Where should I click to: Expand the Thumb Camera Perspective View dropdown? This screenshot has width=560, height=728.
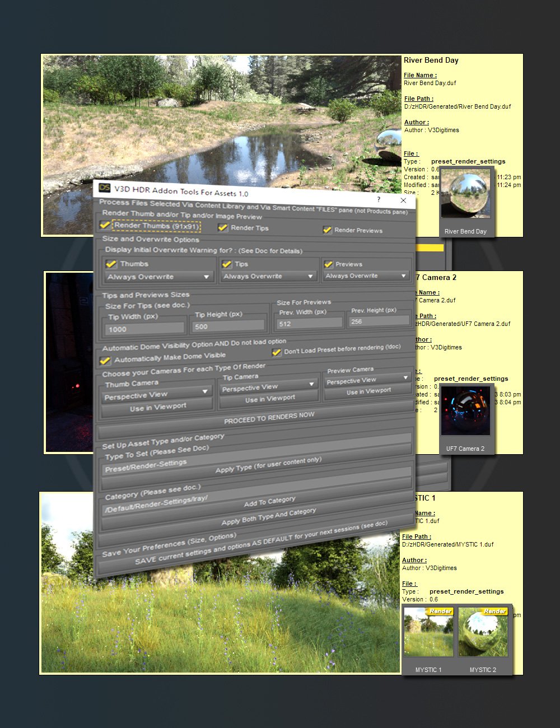tap(156, 395)
